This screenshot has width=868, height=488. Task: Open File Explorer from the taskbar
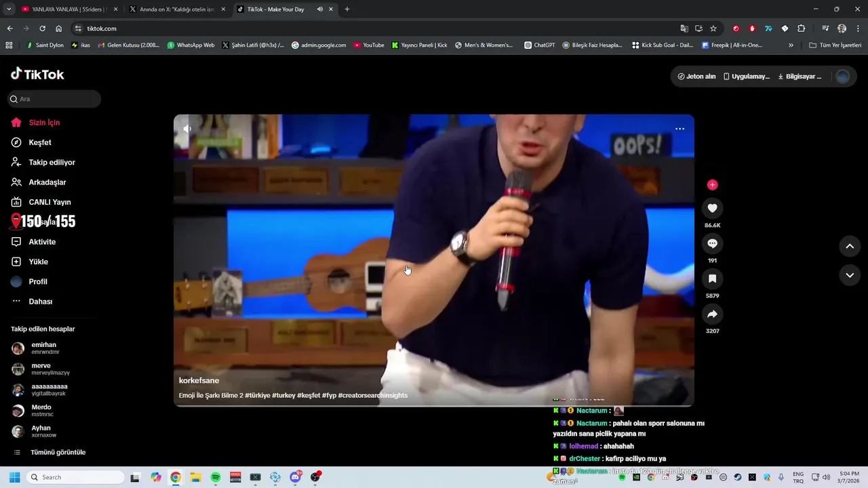[x=195, y=477]
